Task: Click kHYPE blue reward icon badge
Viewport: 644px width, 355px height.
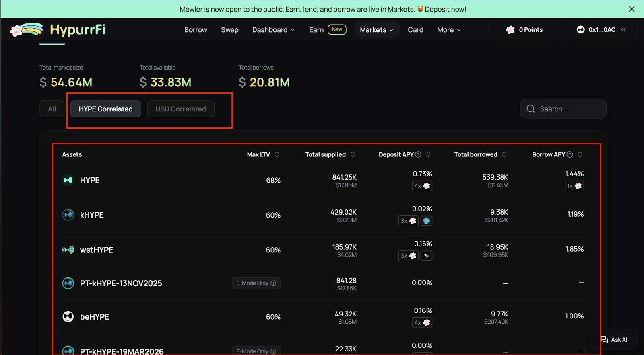Action: point(426,221)
